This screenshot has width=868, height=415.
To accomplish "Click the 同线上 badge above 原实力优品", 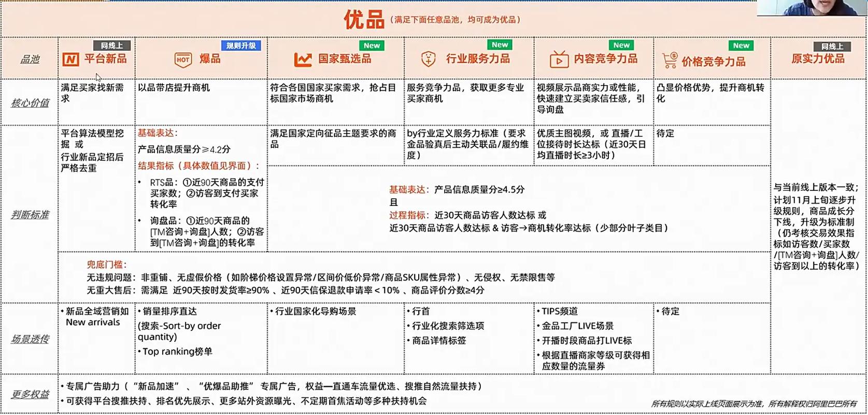I will [832, 46].
